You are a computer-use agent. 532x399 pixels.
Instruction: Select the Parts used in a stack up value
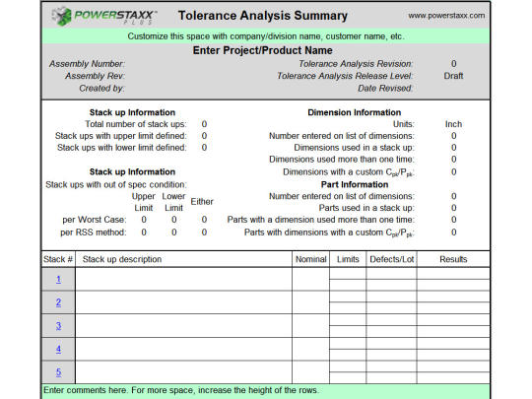click(453, 208)
